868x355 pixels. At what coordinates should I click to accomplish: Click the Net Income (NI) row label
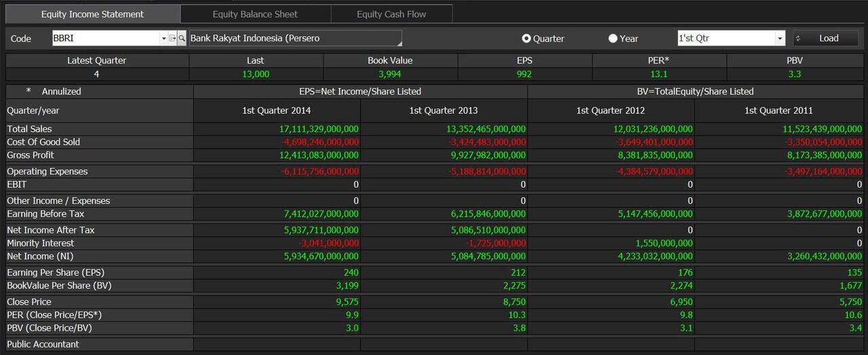(x=39, y=256)
